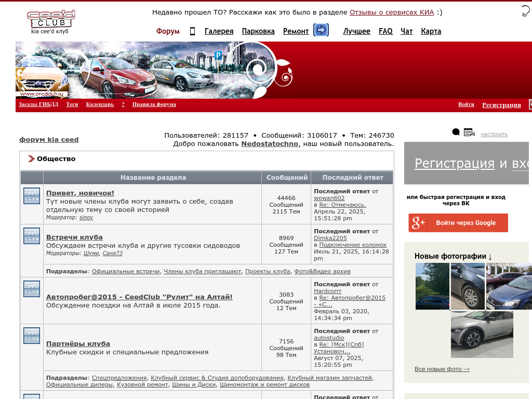
Task: Open the mobile version phone icon
Action: tap(192, 31)
